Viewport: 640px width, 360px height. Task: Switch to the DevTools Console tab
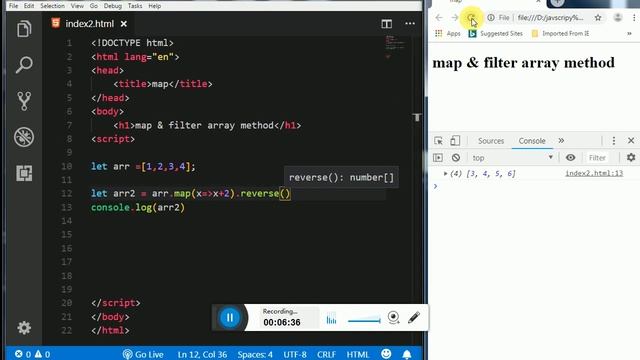532,141
